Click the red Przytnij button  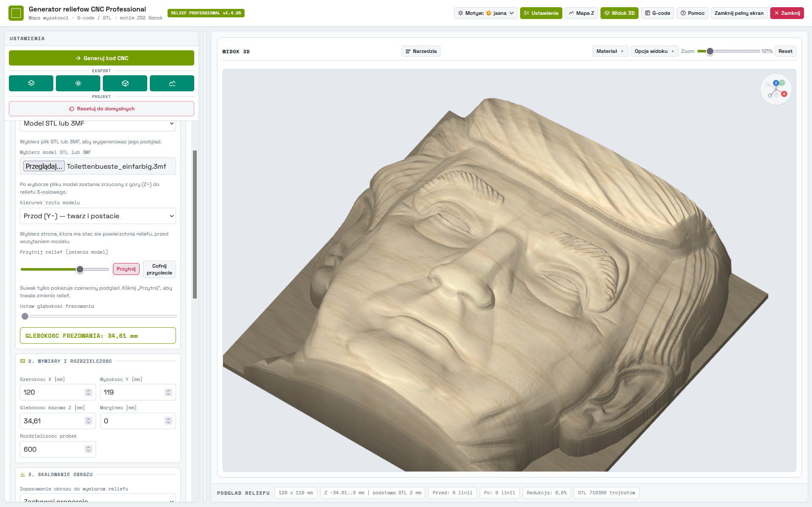pyautogui.click(x=126, y=269)
